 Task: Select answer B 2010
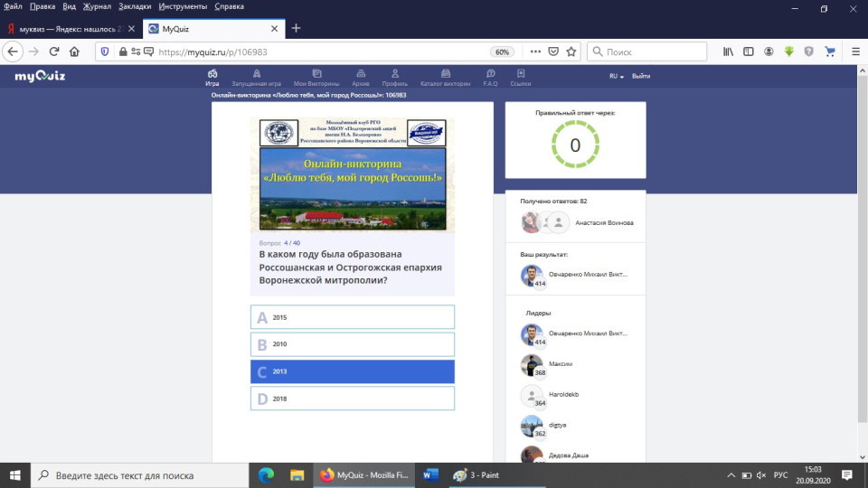352,344
